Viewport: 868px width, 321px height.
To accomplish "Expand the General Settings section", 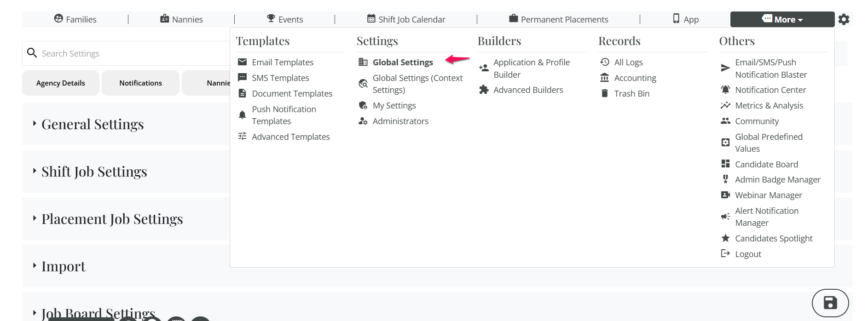I will point(93,124).
